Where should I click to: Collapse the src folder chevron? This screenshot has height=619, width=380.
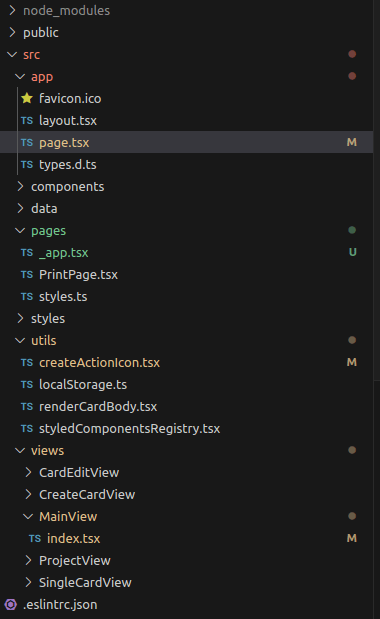click(12, 54)
